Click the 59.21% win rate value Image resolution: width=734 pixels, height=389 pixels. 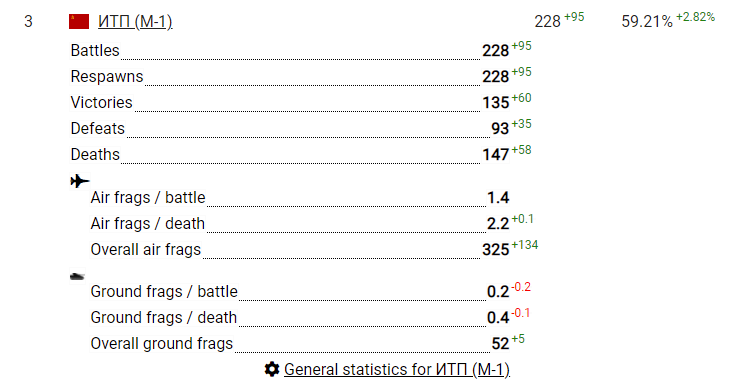tap(646, 22)
